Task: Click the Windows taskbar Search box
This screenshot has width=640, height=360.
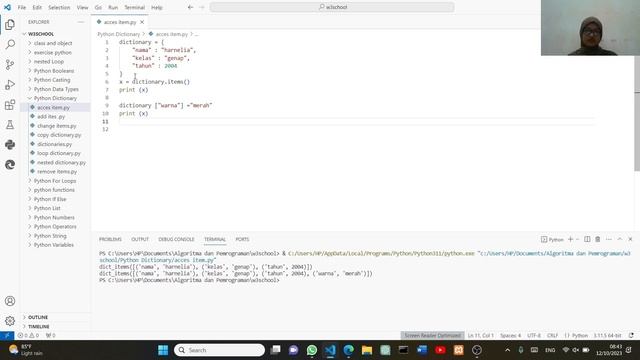Action: click(x=219, y=350)
